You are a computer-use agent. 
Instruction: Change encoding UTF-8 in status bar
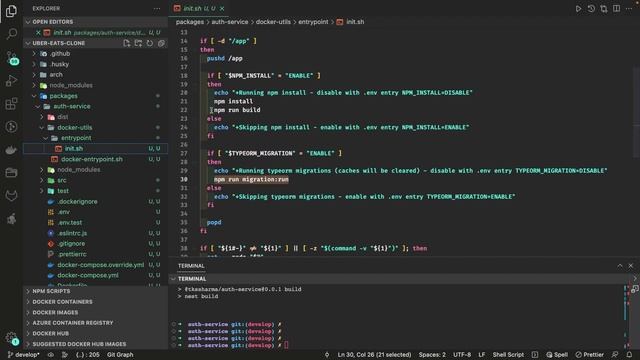click(462, 355)
